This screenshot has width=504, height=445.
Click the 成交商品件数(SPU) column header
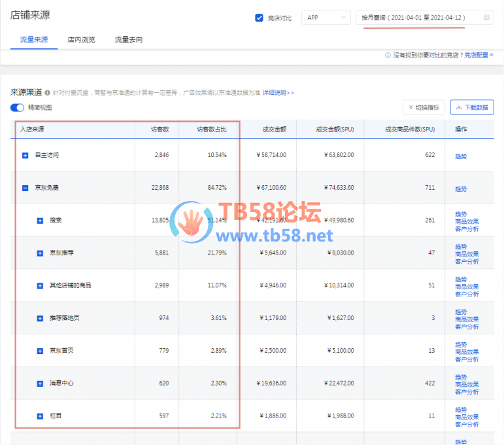tap(409, 130)
